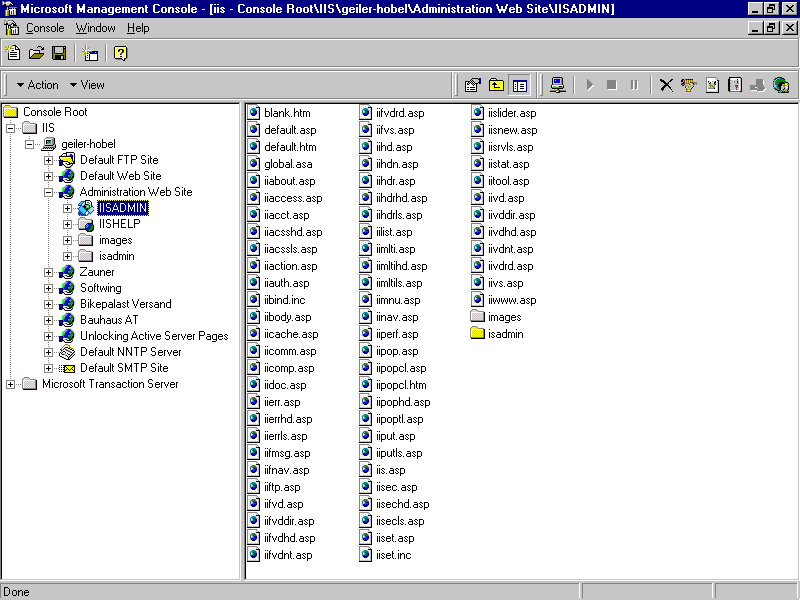Click the Stop item square icon
The image size is (800, 600).
coord(612,85)
